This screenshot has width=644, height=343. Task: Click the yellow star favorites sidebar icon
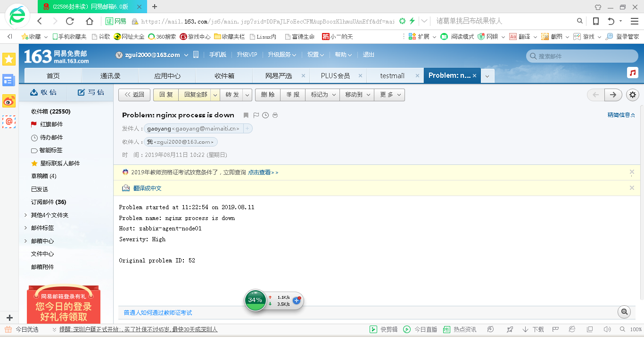pos(9,59)
